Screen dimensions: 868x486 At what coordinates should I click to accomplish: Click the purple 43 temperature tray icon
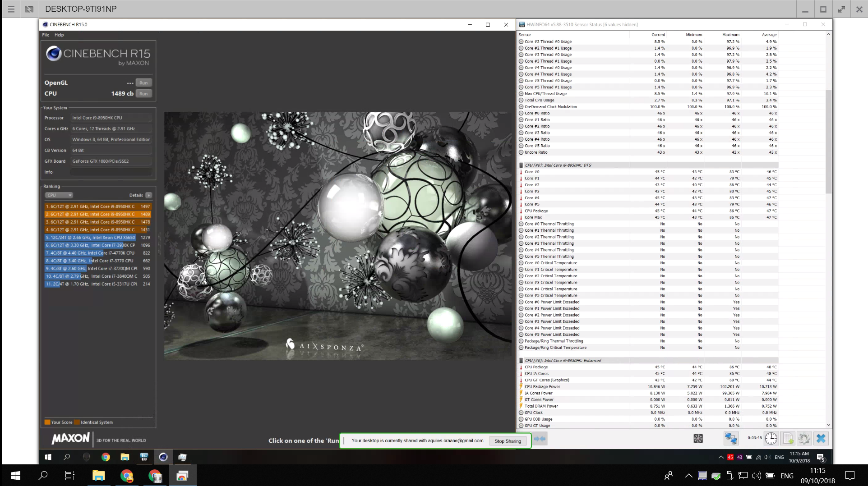pos(739,457)
